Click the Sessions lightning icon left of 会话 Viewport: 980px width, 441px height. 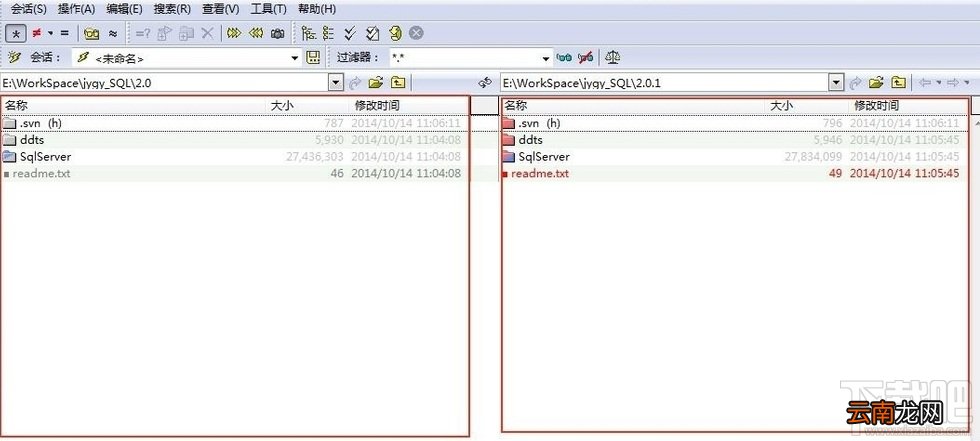15,57
